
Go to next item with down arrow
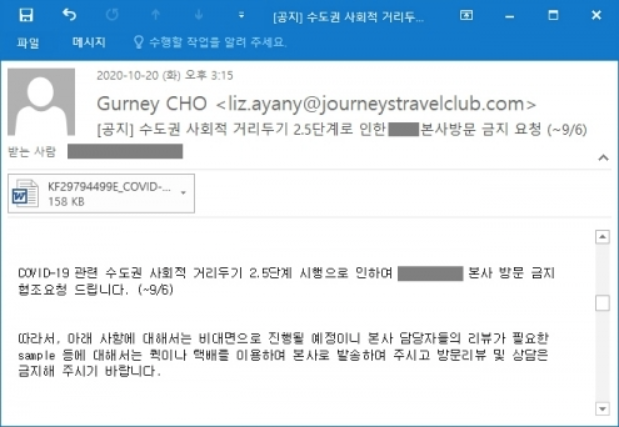point(199,15)
